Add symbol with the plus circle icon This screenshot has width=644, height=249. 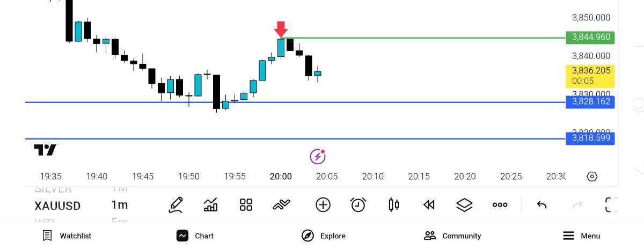pos(323,205)
